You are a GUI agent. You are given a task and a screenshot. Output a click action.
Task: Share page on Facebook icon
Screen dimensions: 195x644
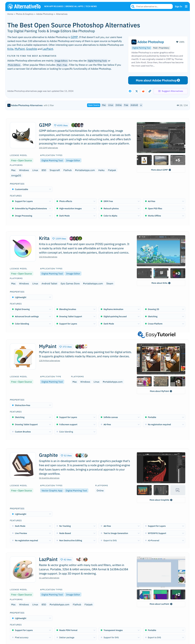[x=130, y=91]
